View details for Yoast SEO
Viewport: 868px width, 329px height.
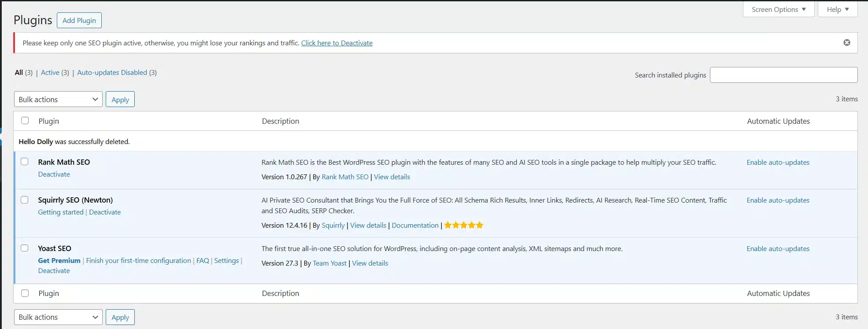point(370,263)
